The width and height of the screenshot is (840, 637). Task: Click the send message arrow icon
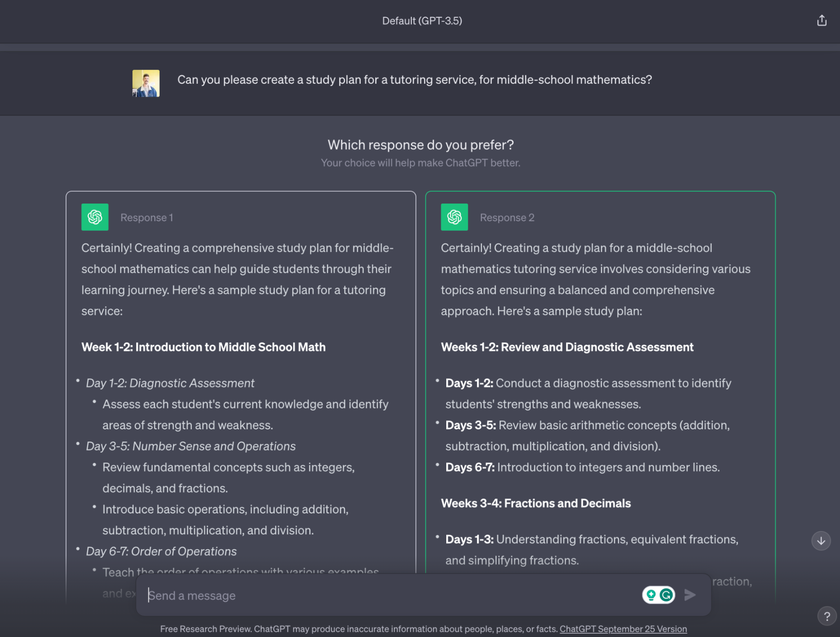point(690,595)
